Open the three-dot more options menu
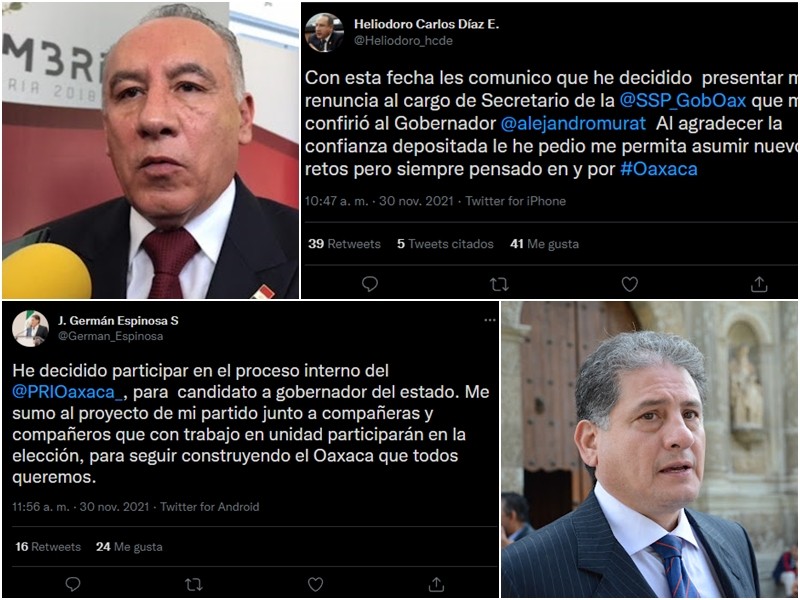 [490, 320]
